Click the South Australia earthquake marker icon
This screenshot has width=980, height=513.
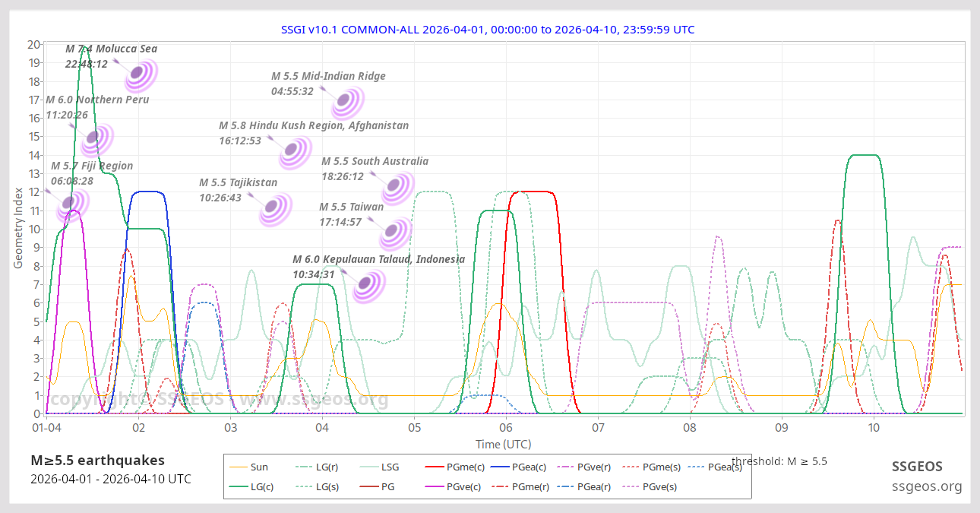tap(397, 187)
